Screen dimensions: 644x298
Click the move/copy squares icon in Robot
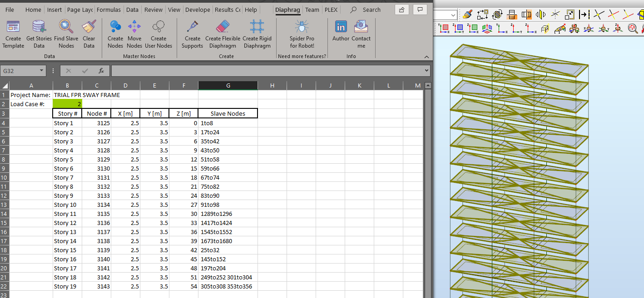(483, 15)
